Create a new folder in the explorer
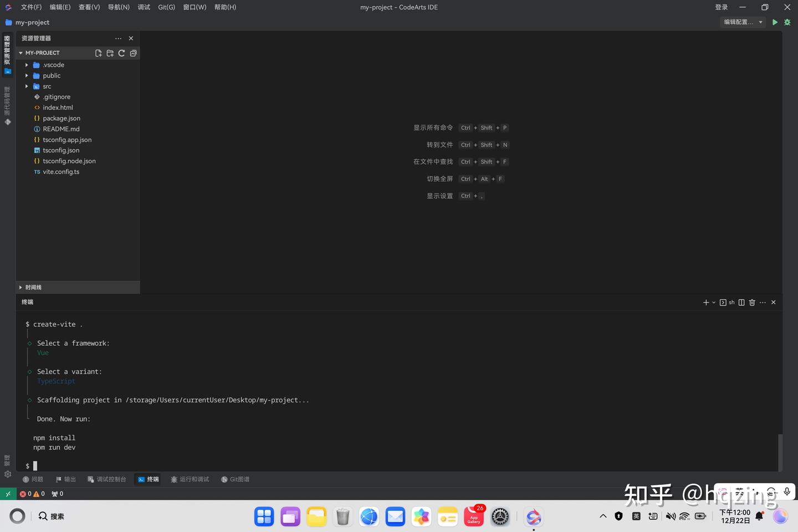The image size is (798, 532). point(110,53)
